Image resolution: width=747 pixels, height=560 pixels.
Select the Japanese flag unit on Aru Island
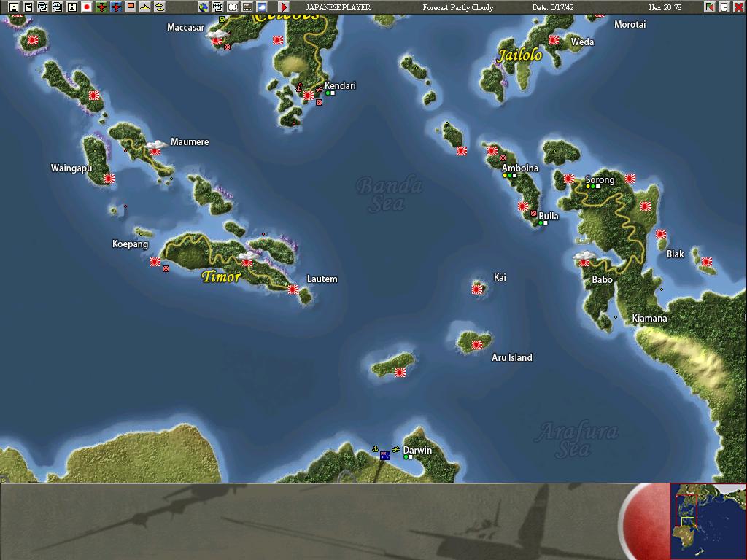point(476,345)
